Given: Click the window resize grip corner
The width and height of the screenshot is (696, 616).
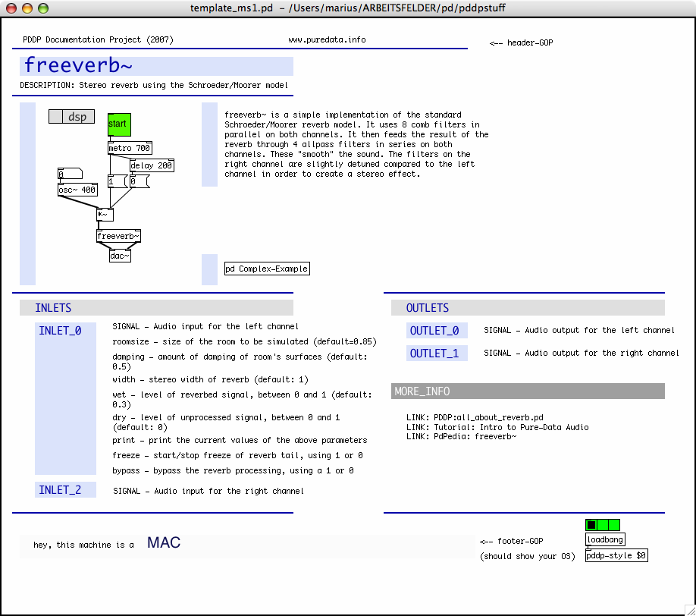Looking at the screenshot, I should pos(690,610).
